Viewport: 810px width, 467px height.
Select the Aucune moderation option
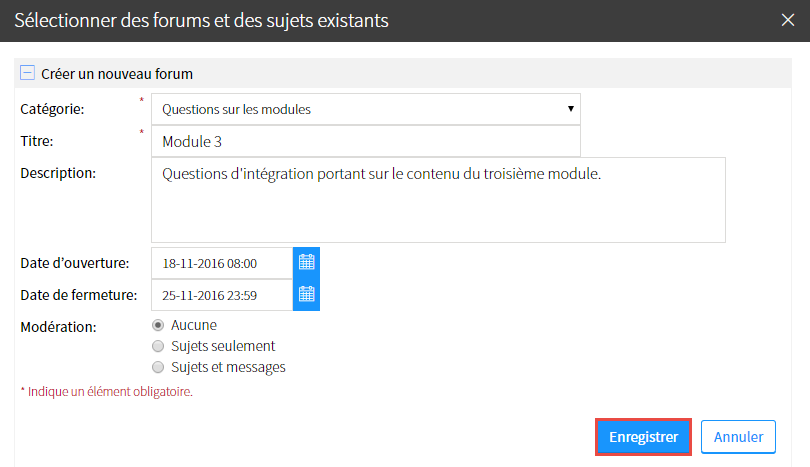pyautogui.click(x=158, y=325)
